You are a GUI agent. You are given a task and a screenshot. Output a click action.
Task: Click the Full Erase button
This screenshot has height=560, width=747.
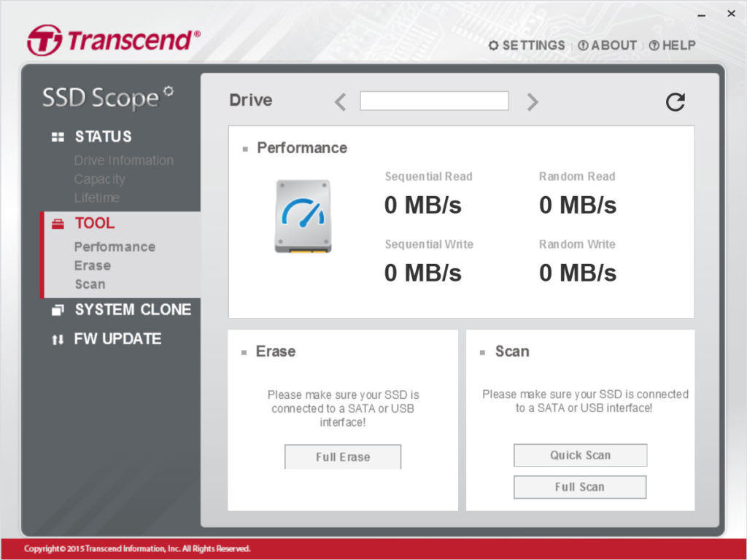[343, 456]
